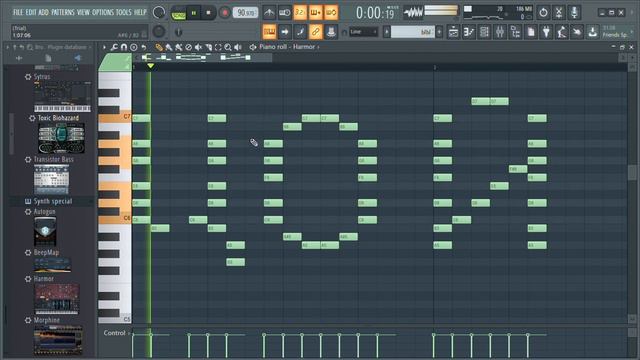Open the global snap 'Line' dropdown
The width and height of the screenshot is (640, 360).
pos(363,32)
